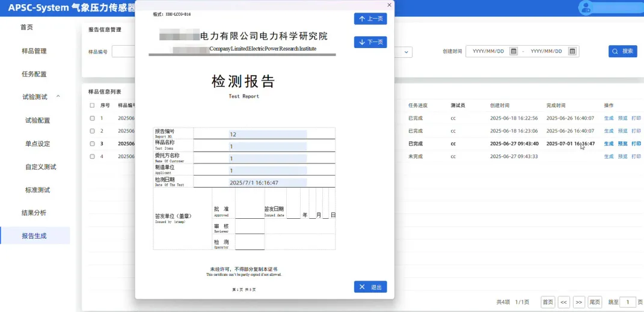Select 试验配置 submenu item
Viewport: 644px width, 312px height.
(x=37, y=121)
